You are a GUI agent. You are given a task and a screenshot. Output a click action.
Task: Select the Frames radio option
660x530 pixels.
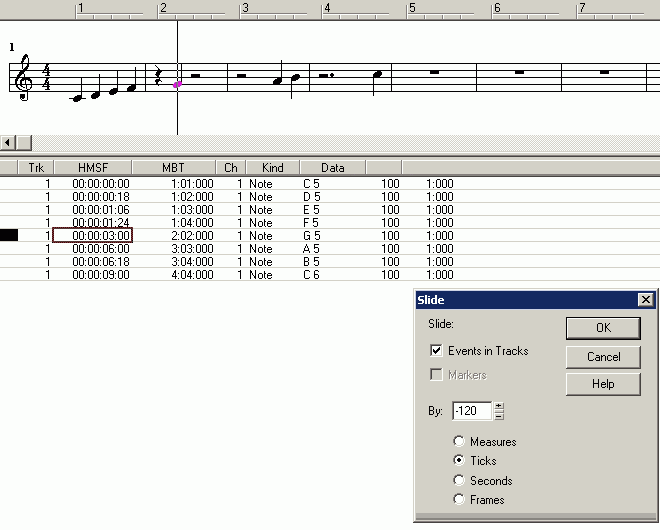pos(459,500)
